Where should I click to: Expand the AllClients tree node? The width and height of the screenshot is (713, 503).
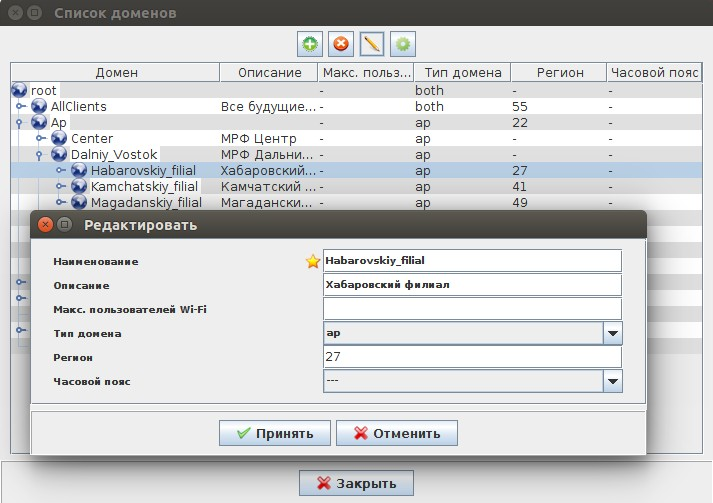pos(20,107)
